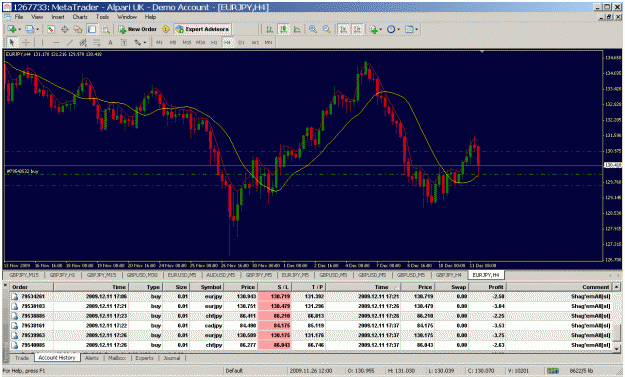
Task: Sort history by Profit column header
Action: [487, 287]
